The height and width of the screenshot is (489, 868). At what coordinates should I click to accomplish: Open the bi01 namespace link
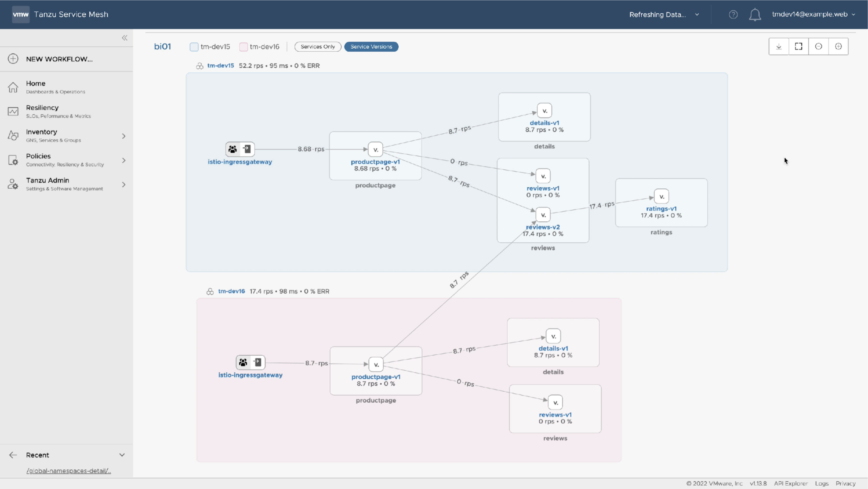click(162, 46)
